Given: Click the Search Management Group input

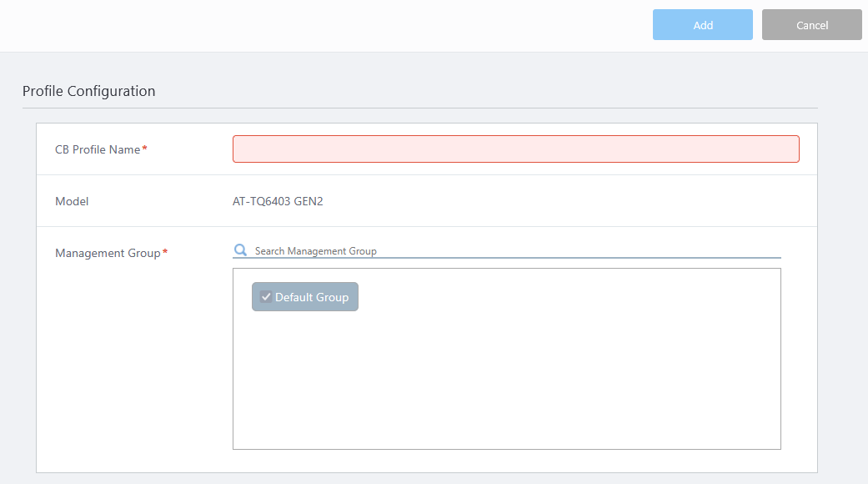Looking at the screenshot, I should click(x=515, y=250).
